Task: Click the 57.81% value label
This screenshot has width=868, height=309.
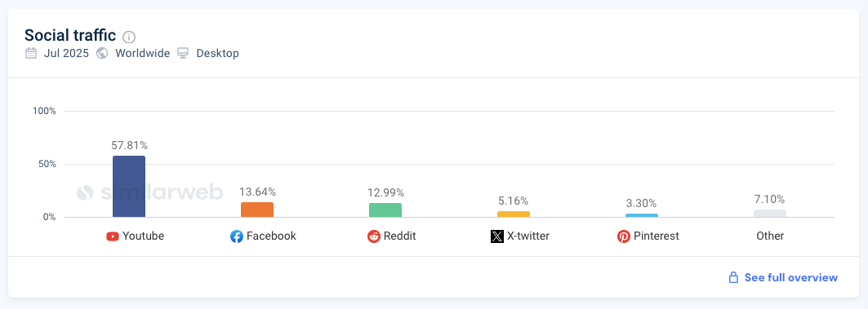Action: tap(129, 145)
